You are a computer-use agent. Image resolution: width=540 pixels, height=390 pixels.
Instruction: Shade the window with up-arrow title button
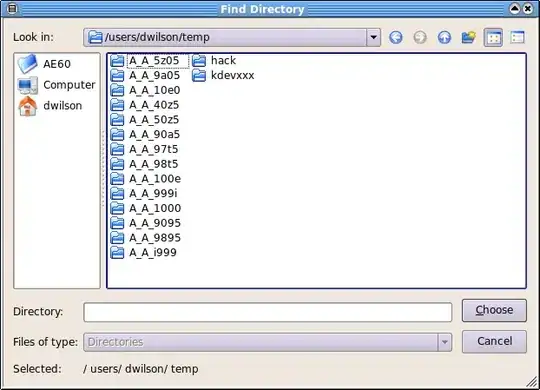pos(515,9)
